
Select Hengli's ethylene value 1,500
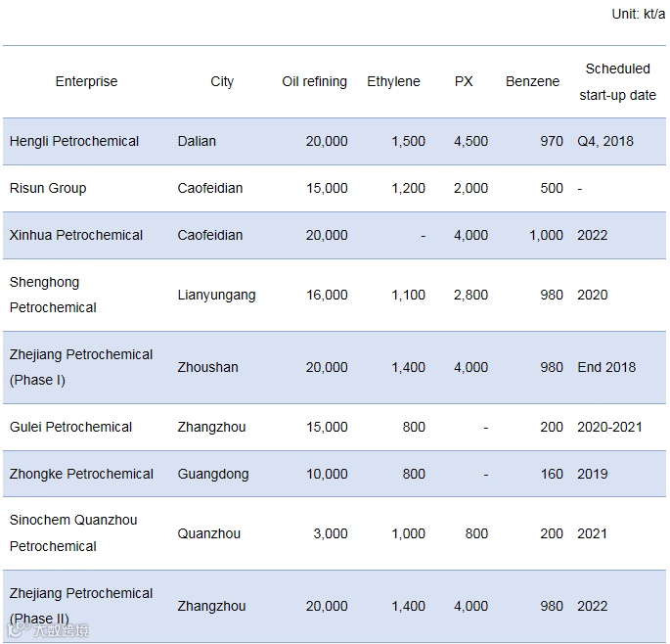(408, 141)
